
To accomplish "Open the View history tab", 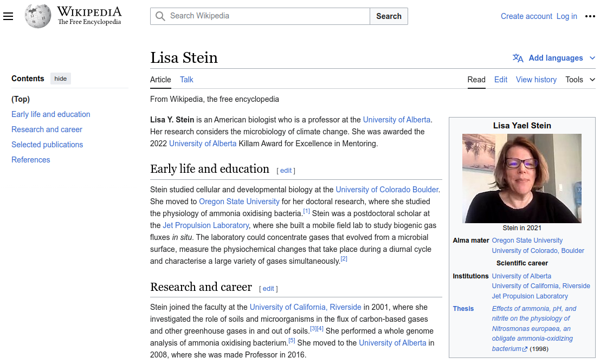I will click(536, 80).
